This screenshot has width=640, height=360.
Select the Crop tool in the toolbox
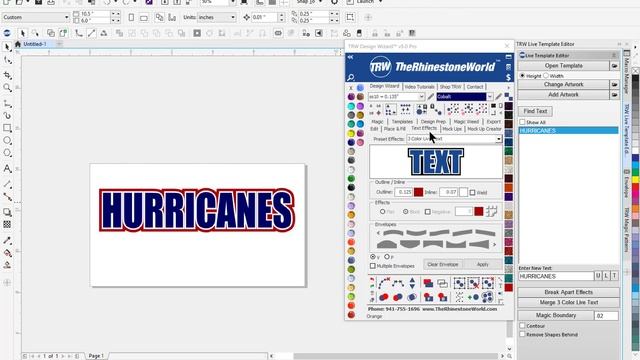[x=7, y=75]
